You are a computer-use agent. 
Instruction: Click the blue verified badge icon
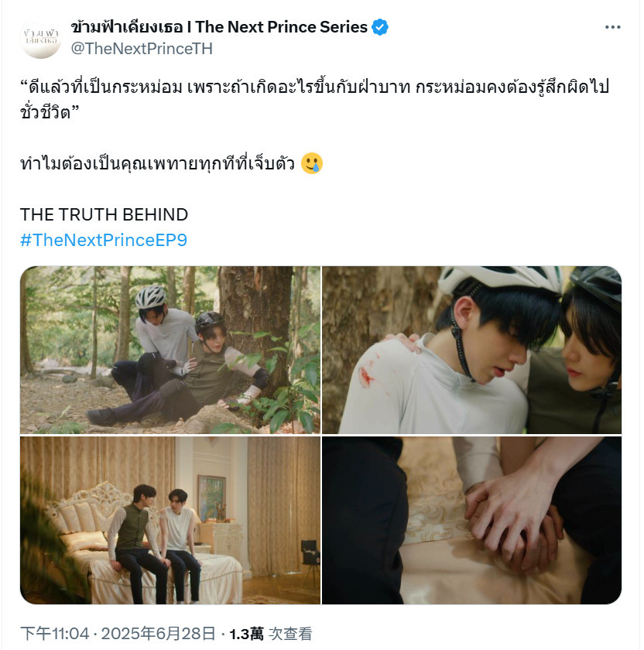coord(380,27)
